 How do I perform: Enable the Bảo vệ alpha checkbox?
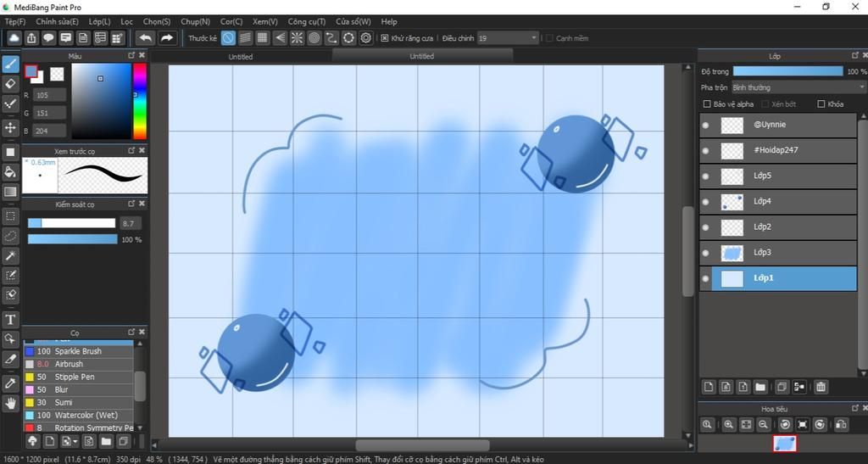click(x=707, y=103)
